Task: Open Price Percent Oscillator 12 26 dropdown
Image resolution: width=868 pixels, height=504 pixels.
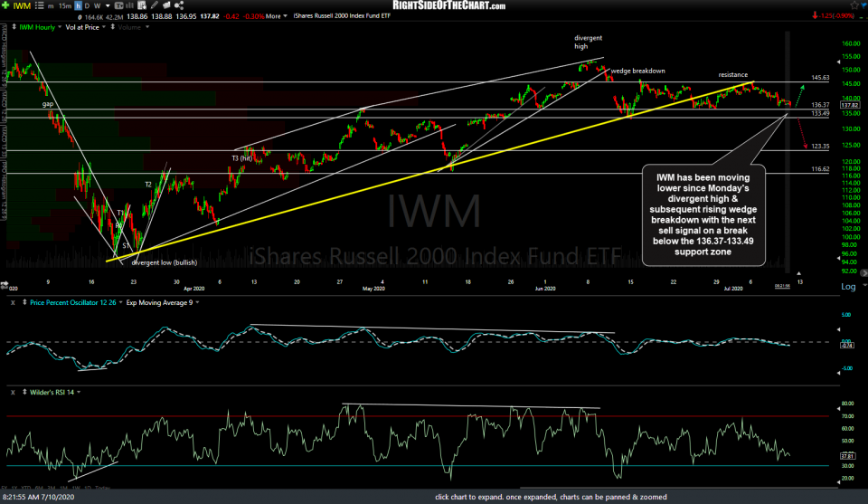Action: [x=120, y=302]
